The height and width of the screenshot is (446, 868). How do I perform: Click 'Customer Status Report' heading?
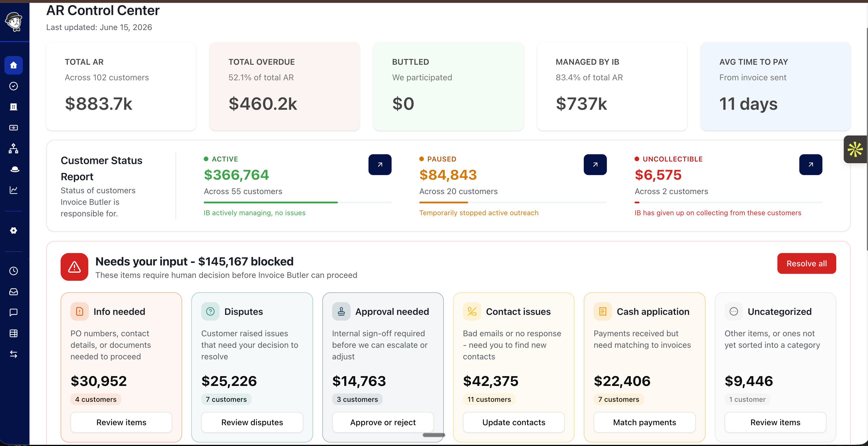click(101, 168)
